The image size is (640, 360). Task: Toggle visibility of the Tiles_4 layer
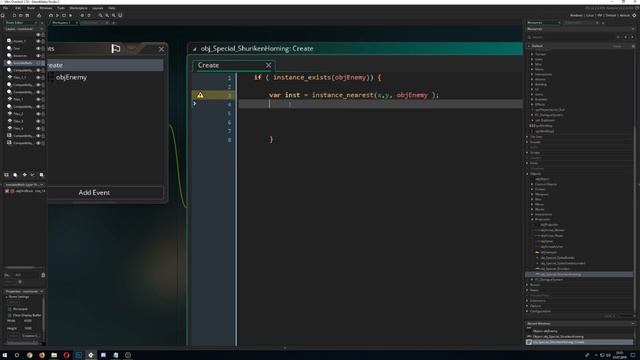pos(38,128)
